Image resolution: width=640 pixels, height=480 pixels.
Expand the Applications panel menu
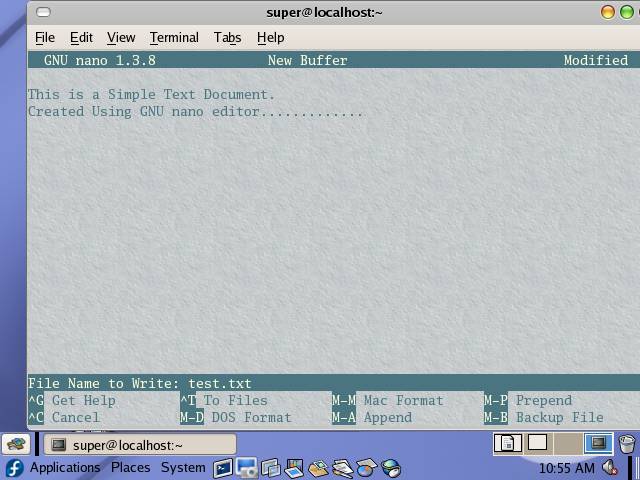[64, 468]
